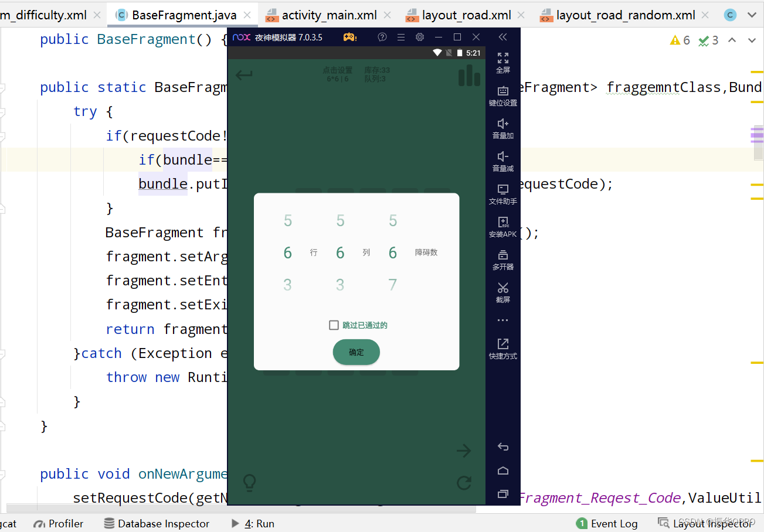
Task: Click the Nox shortcut icon
Action: pyautogui.click(x=503, y=344)
